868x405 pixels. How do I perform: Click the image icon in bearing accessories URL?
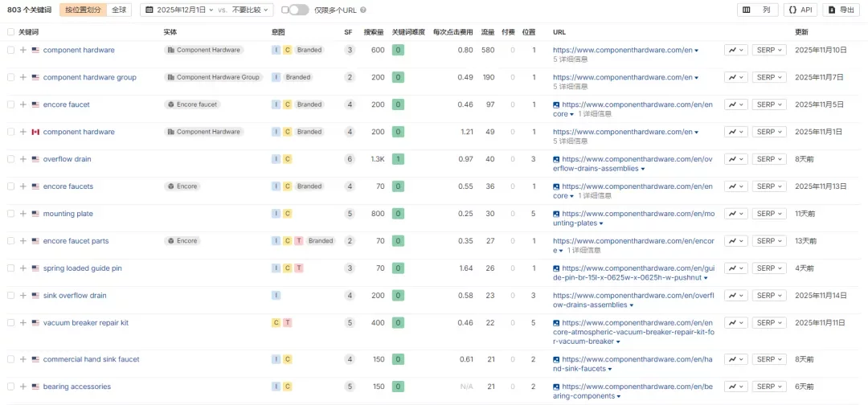pyautogui.click(x=556, y=387)
